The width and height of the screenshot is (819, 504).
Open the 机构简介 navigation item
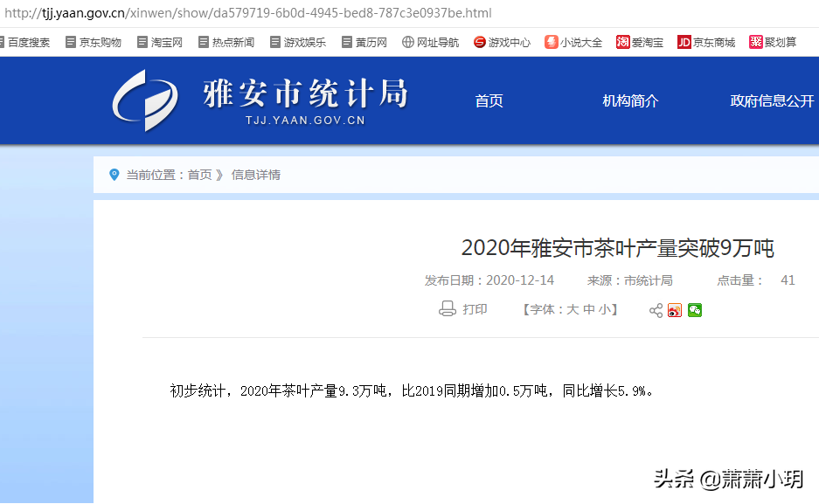tap(630, 100)
